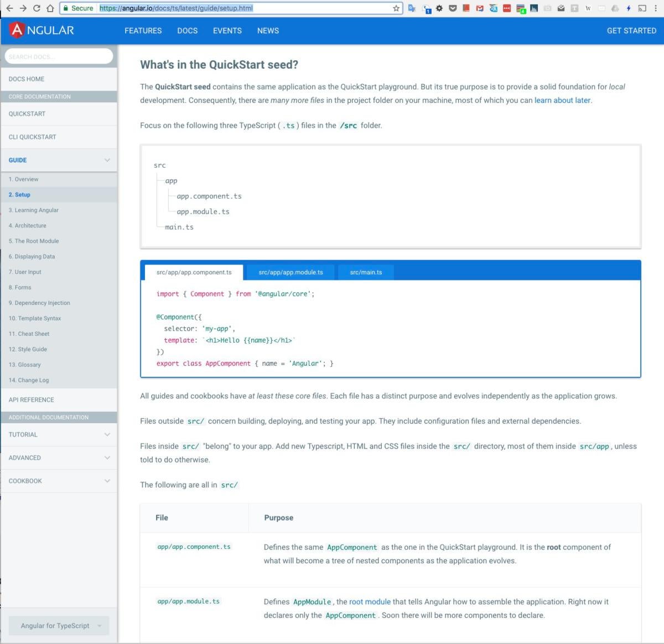The height and width of the screenshot is (644, 664).
Task: Open the Pocket extension icon
Action: click(x=453, y=8)
